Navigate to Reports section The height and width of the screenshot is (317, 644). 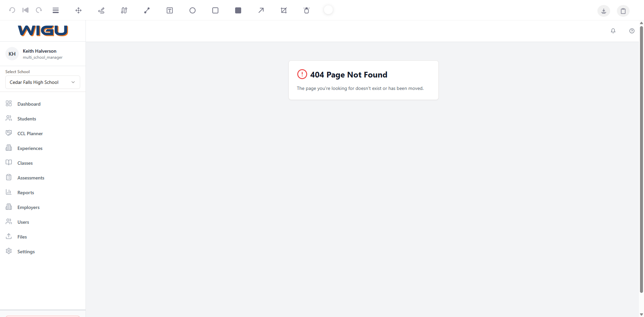[x=25, y=193]
